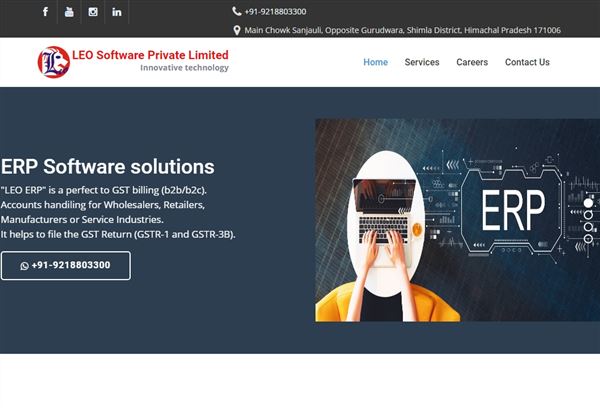
Task: Click the ERP Software solutions heading
Action: pyautogui.click(x=108, y=167)
